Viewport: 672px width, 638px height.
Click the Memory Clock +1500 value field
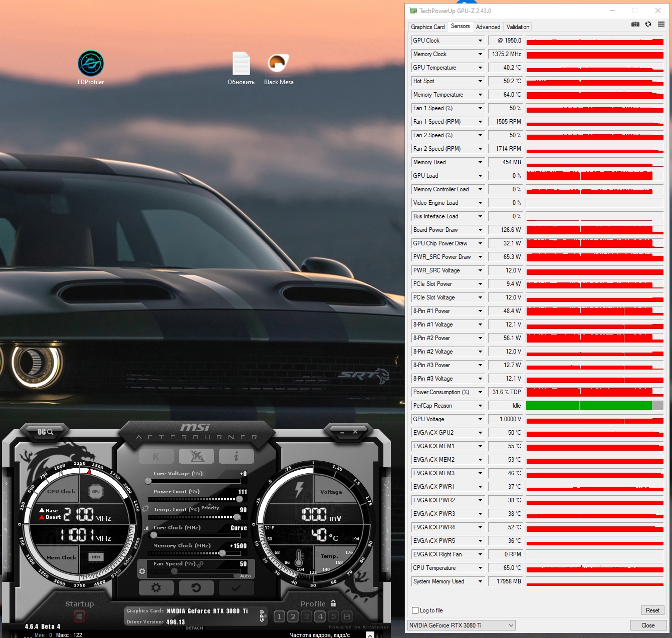tap(238, 546)
